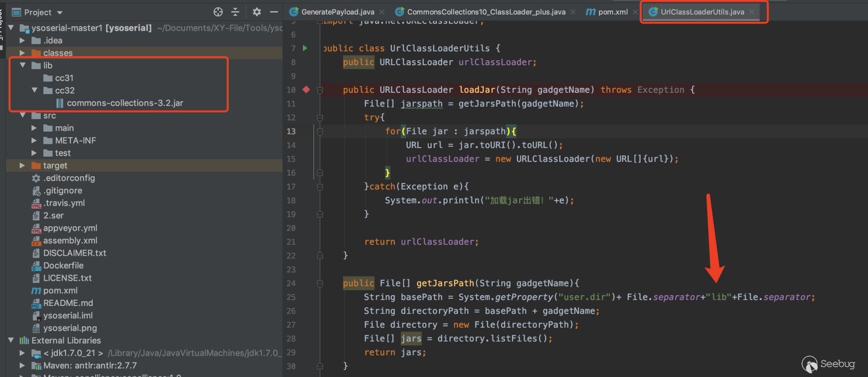Collapse the lib folder
Image resolution: width=868 pixels, height=377 pixels.
pyautogui.click(x=23, y=65)
